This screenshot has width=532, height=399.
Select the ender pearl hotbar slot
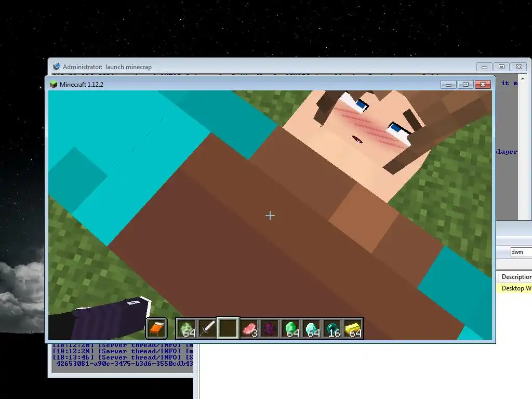coord(332,328)
